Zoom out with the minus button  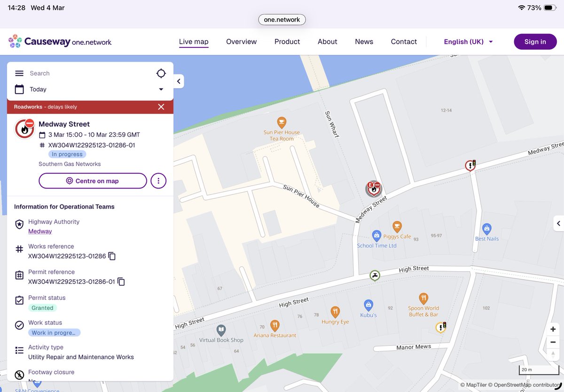pyautogui.click(x=553, y=342)
